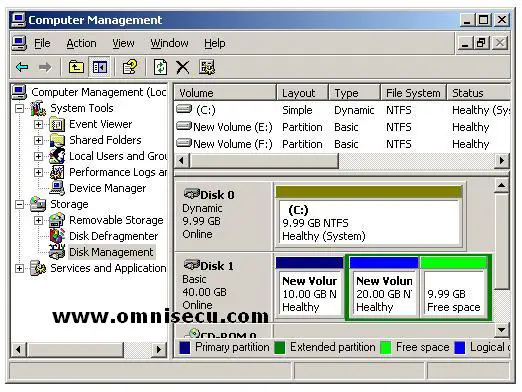Open the File menu
522x392 pixels.
tap(42, 43)
